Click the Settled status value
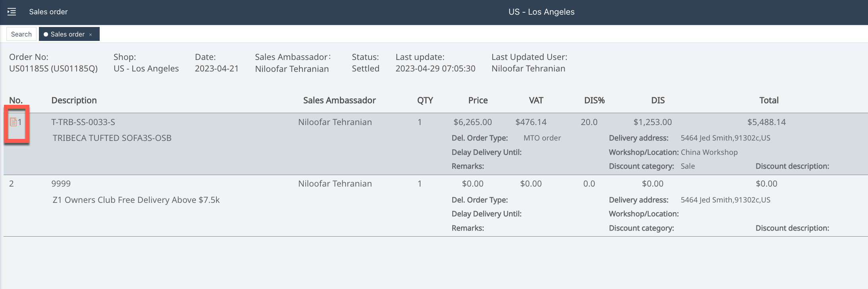Screen dimensions: 868x289 click(x=365, y=69)
